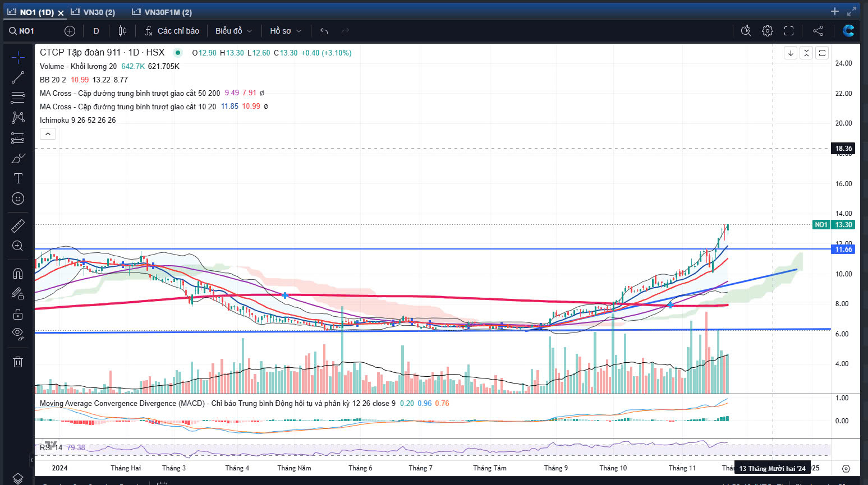The image size is (868, 485).
Task: Switch to the VN30F1M (2) tab
Action: click(x=162, y=12)
